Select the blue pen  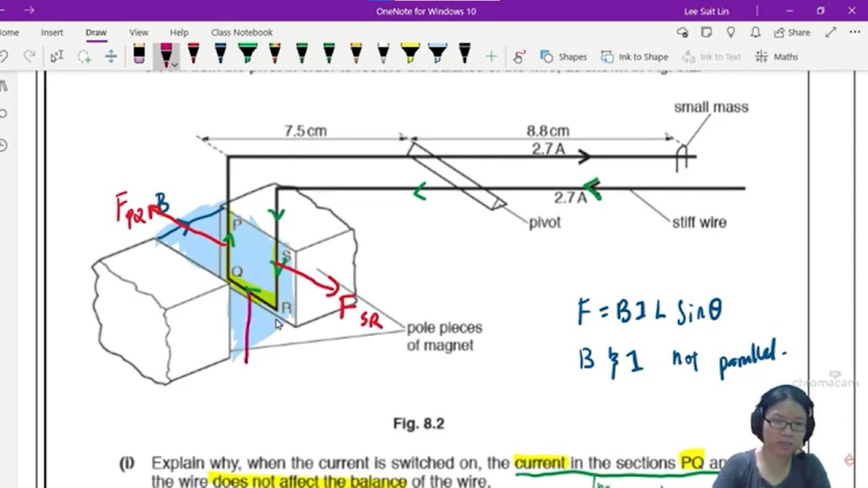(x=220, y=54)
